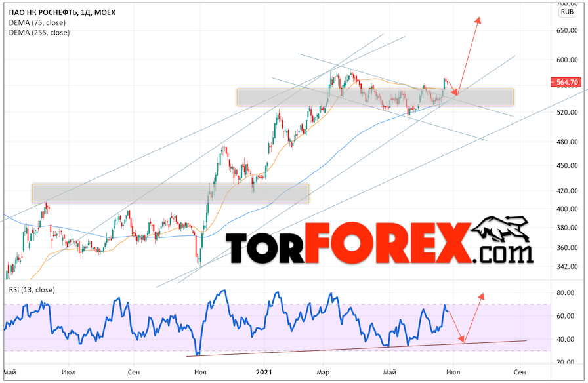Open the DEMA (75, close) indicator legend

[x=37, y=22]
